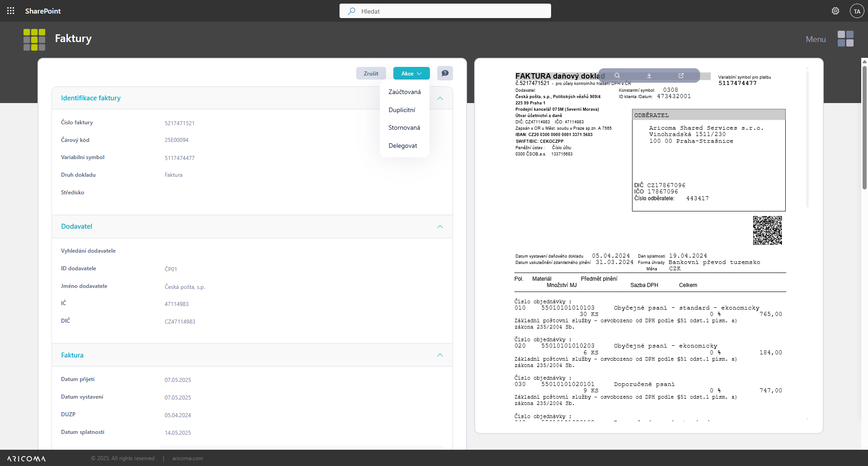Image resolution: width=868 pixels, height=466 pixels.
Task: Select the Duplicitní menu option
Action: click(x=401, y=110)
